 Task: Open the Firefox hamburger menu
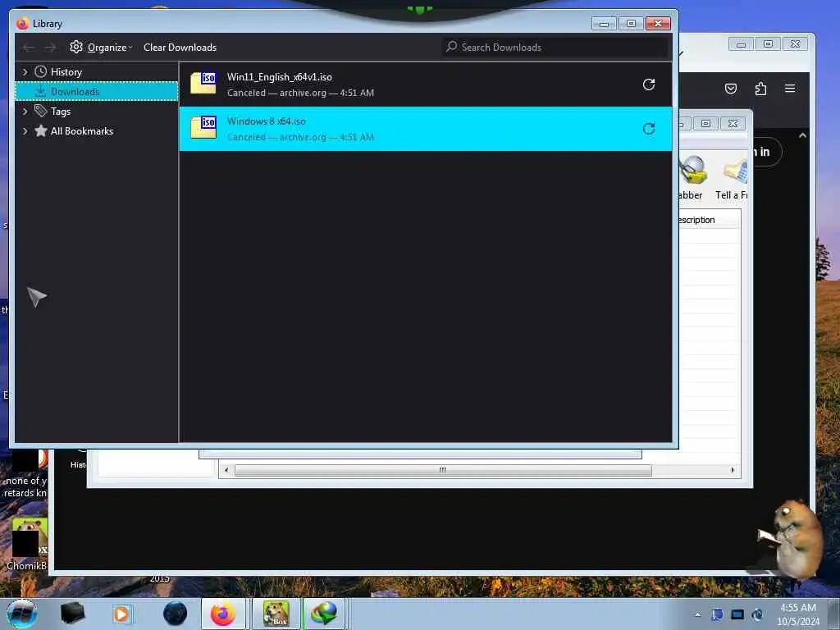point(790,89)
